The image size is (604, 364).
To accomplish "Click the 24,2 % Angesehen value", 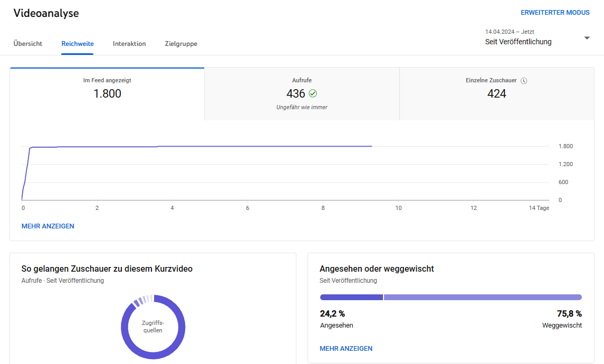I will [332, 314].
